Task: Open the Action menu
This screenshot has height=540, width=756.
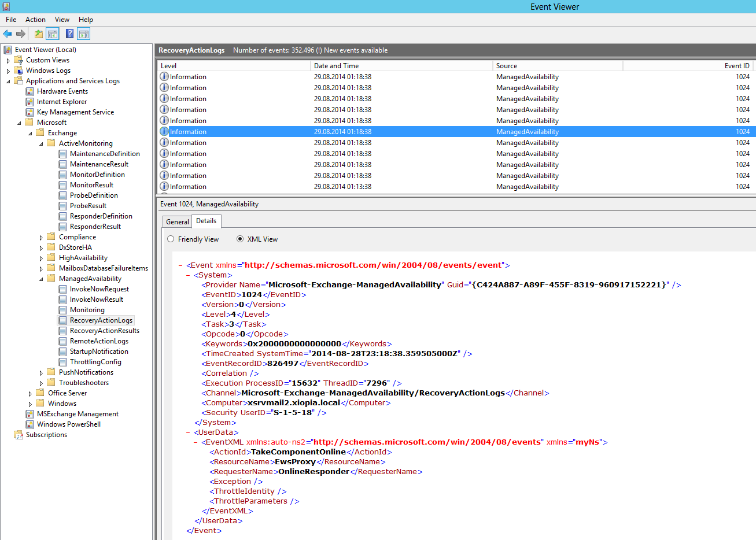Action: pyautogui.click(x=35, y=19)
